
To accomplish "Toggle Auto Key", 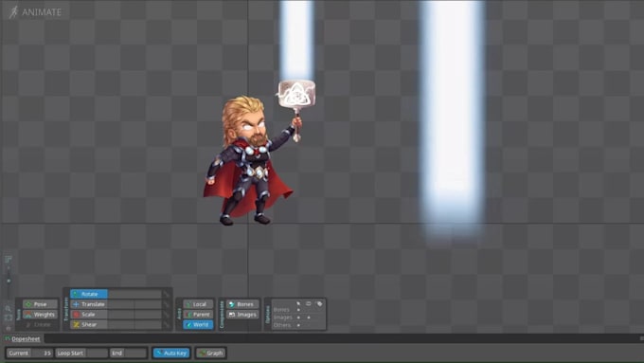I will click(x=171, y=354).
